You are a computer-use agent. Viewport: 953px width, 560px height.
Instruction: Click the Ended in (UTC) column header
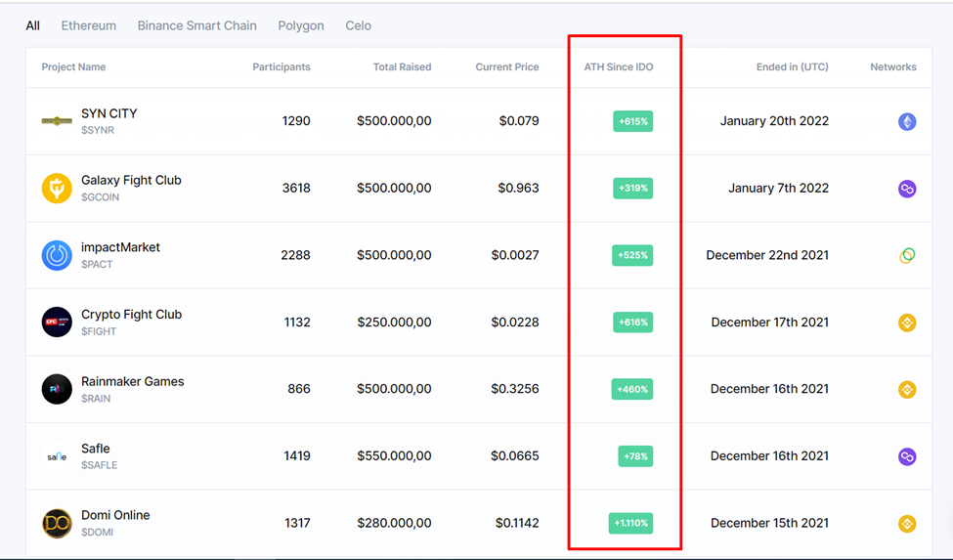click(x=793, y=66)
